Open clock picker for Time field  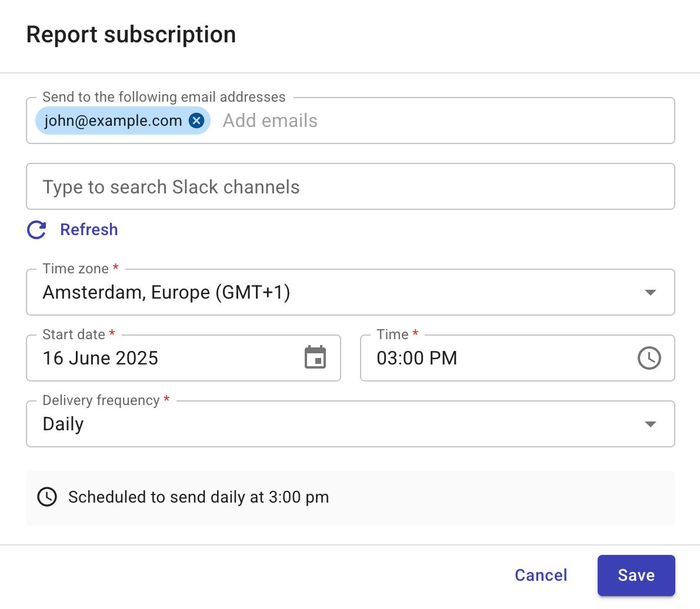click(649, 358)
